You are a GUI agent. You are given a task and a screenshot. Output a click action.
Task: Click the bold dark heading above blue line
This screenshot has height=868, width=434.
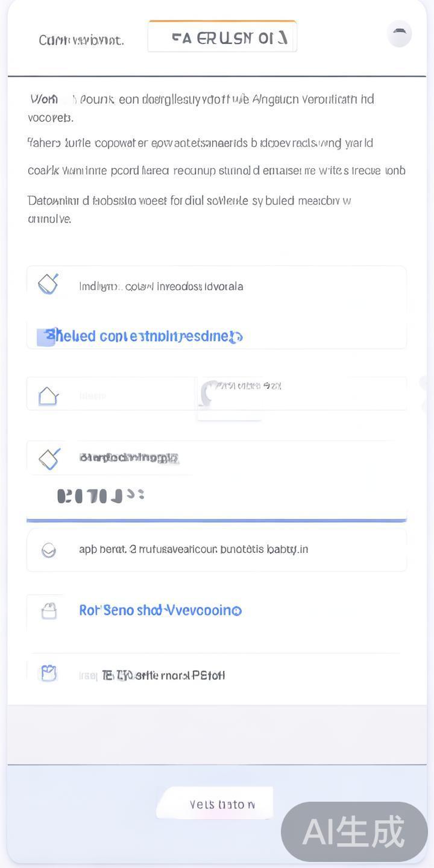pos(100,496)
